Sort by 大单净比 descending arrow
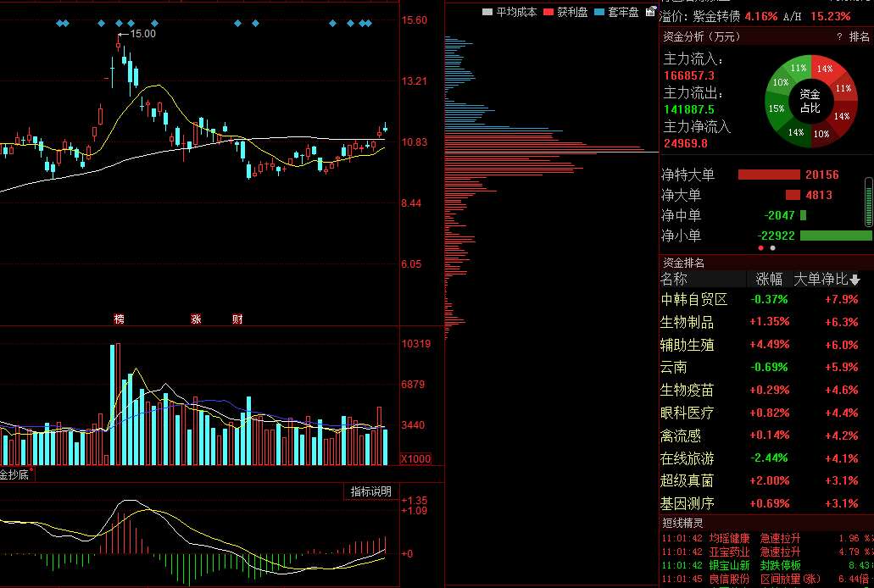Viewport: 874px width, 588px height. 855,280
